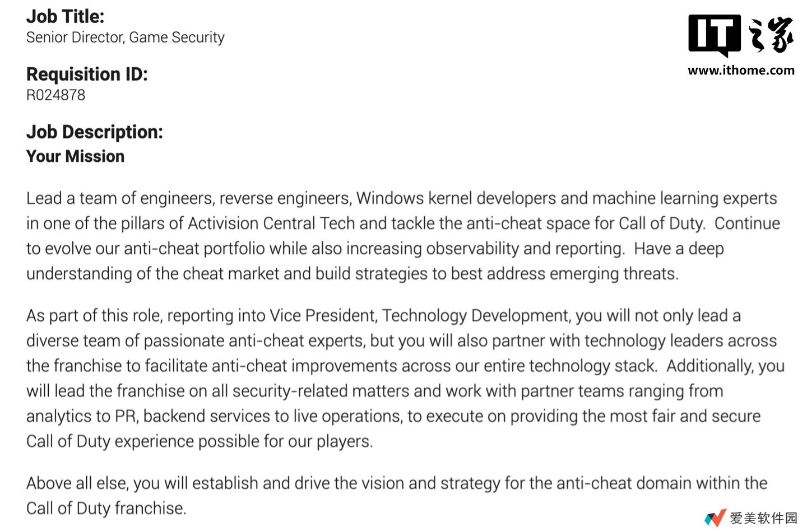Click the Job Title heading

click(x=65, y=16)
